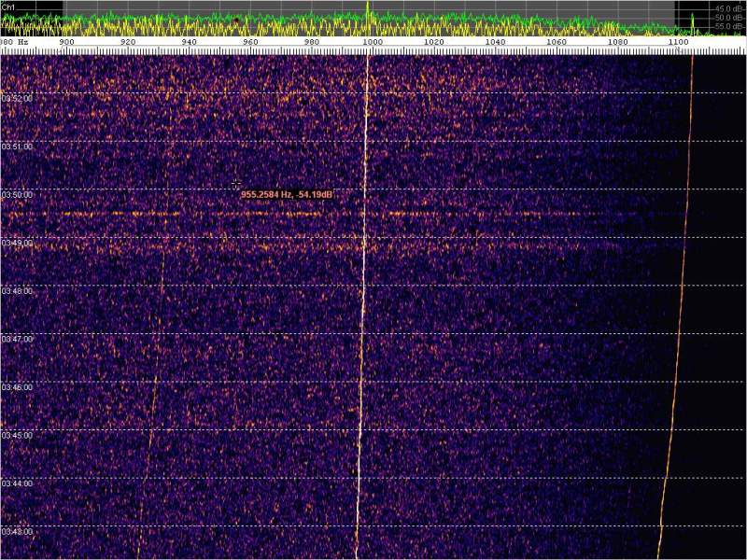The height and width of the screenshot is (560, 747).
Task: Click the 1000 Hz mark on frequency ruler
Action: click(372, 42)
